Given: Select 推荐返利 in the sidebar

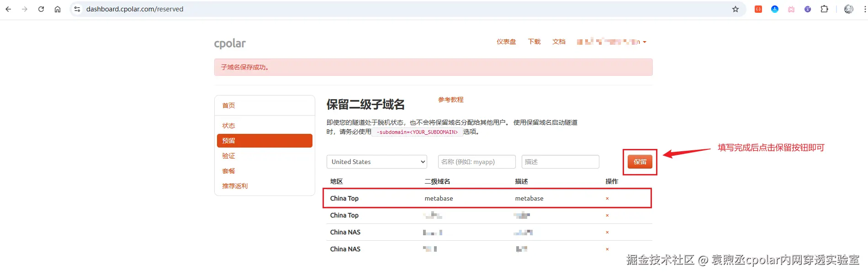Looking at the screenshot, I should point(235,186).
